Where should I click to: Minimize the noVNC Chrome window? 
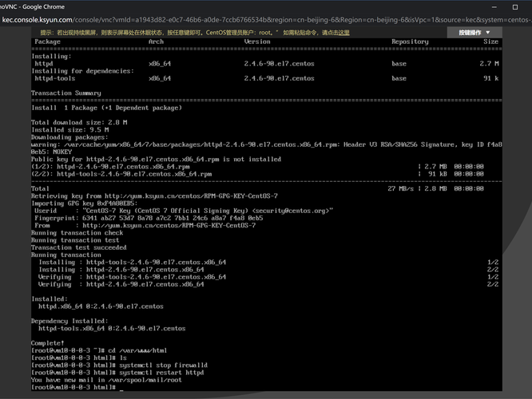pyautogui.click(x=494, y=6)
